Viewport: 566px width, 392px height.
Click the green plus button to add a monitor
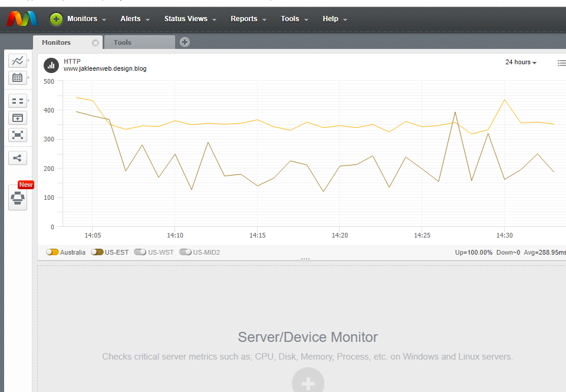pos(55,19)
